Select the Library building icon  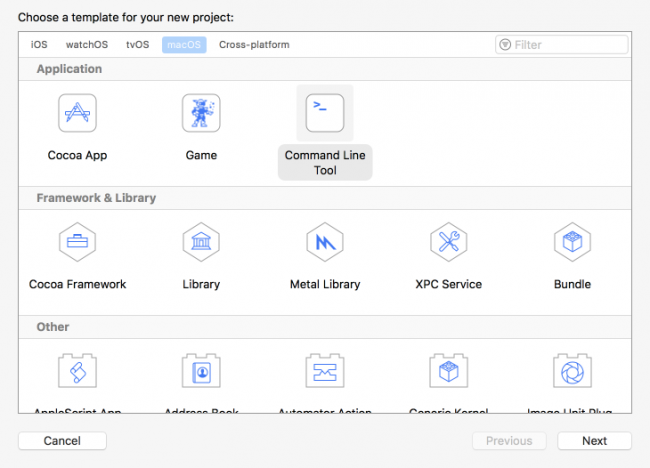(201, 242)
